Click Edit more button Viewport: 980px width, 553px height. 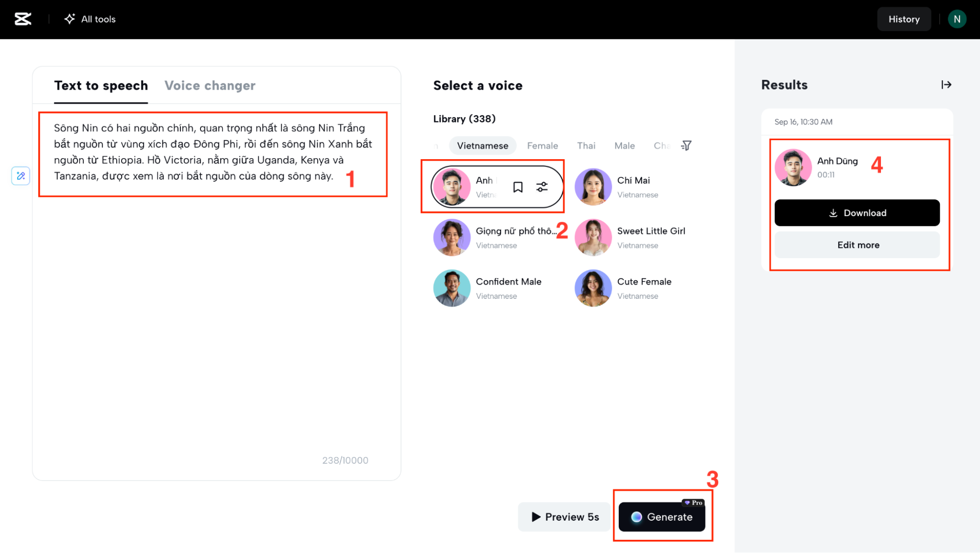coord(857,245)
